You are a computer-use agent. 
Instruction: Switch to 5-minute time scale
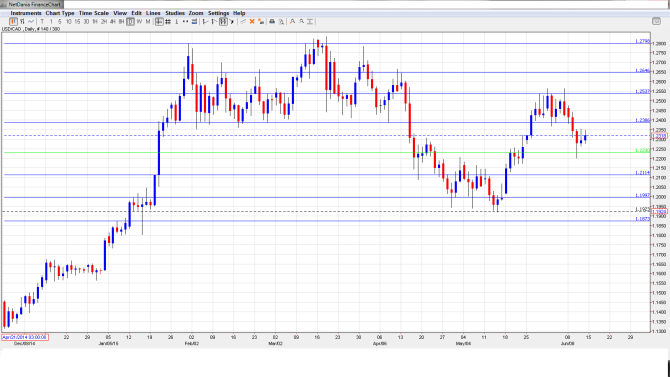(x=59, y=21)
